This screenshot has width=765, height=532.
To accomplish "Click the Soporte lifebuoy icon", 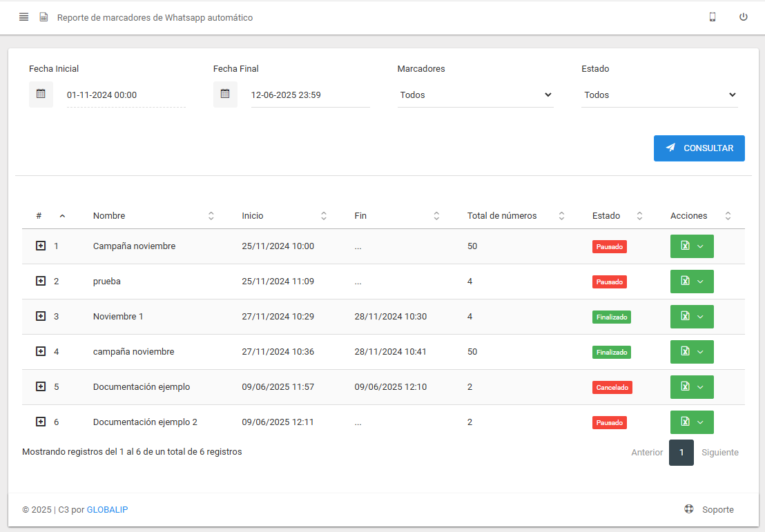I will [689, 509].
